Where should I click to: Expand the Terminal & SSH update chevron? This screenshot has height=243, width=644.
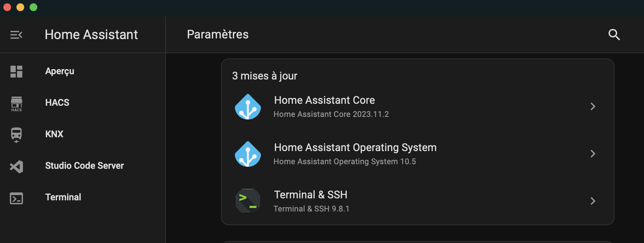tap(593, 201)
